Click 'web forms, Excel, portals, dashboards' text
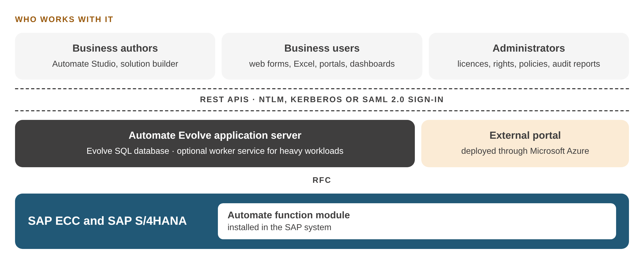Screen dimensions: 644x264 (x=322, y=64)
